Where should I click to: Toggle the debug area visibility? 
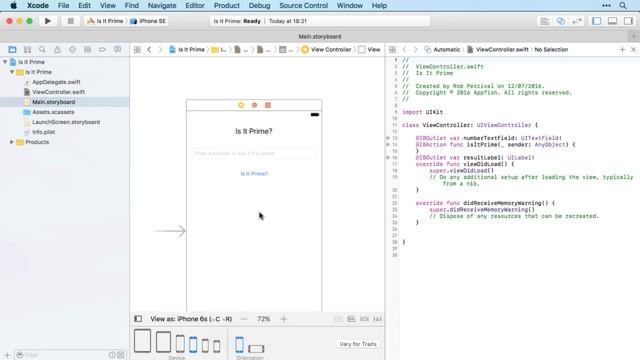click(612, 21)
